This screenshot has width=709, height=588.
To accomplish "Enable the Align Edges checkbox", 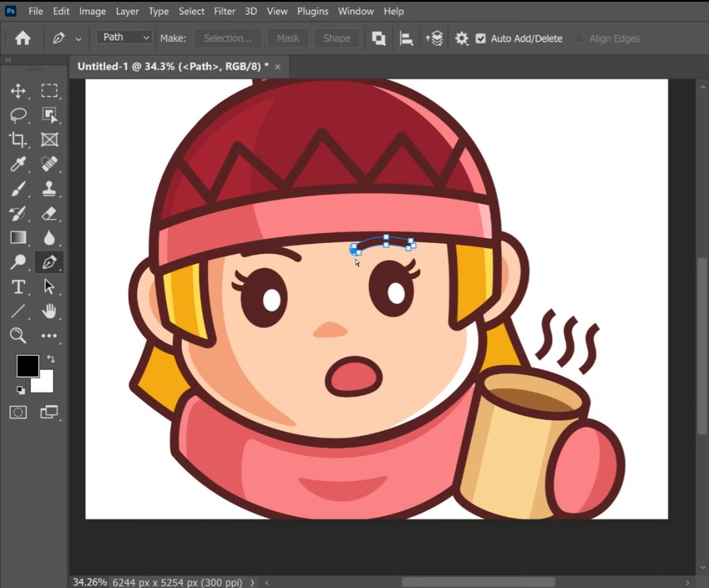I will click(x=579, y=39).
